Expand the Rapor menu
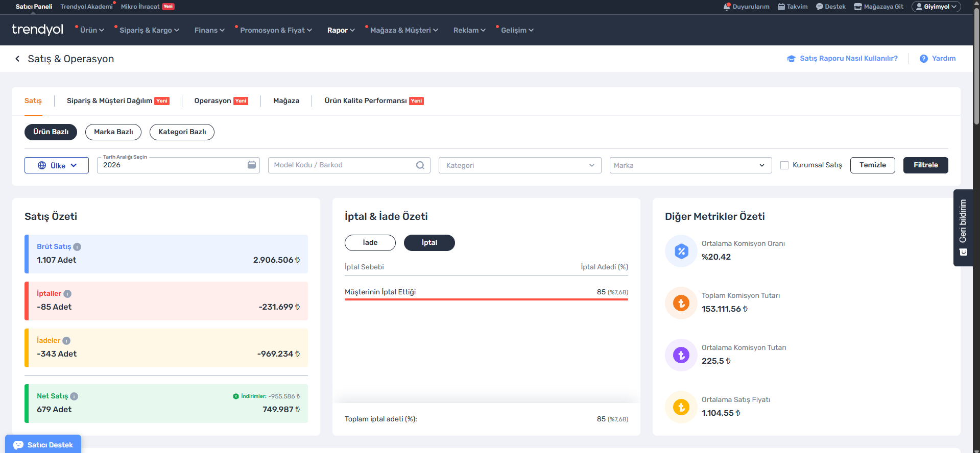Screen dimensions: 980x453 (x=341, y=30)
